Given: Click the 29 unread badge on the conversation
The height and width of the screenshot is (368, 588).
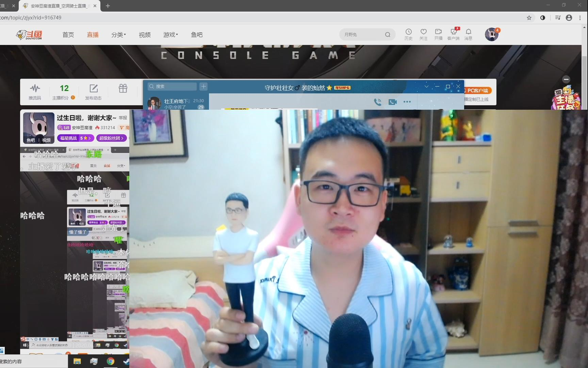Looking at the screenshot, I should 201,107.
